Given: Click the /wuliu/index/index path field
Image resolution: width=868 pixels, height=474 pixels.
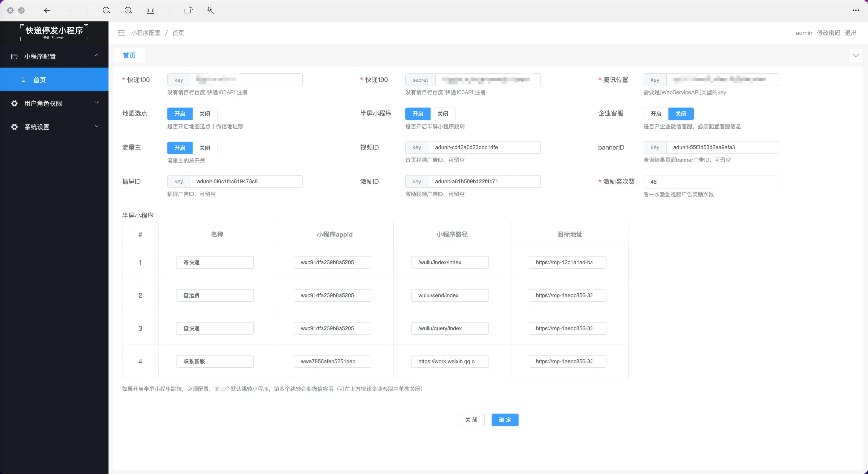Looking at the screenshot, I should [x=450, y=262].
